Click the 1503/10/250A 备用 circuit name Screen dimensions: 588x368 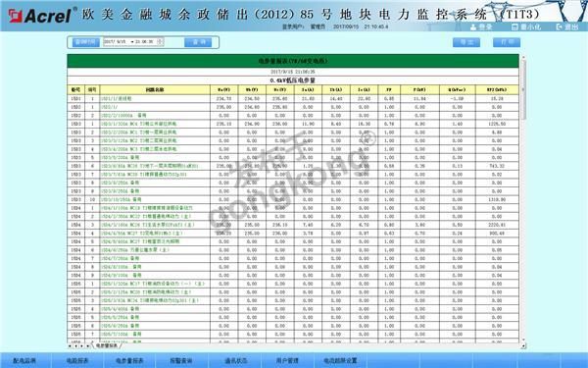tap(122, 199)
